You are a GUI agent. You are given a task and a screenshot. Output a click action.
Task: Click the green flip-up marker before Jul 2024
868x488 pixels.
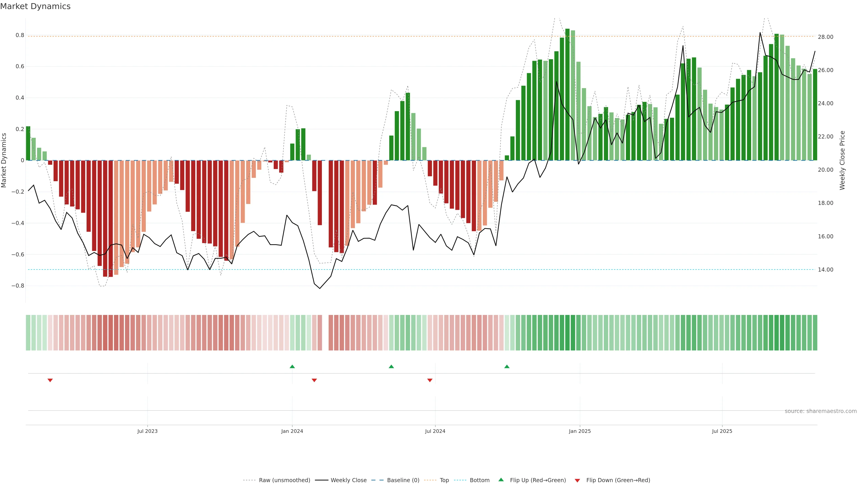(x=391, y=366)
